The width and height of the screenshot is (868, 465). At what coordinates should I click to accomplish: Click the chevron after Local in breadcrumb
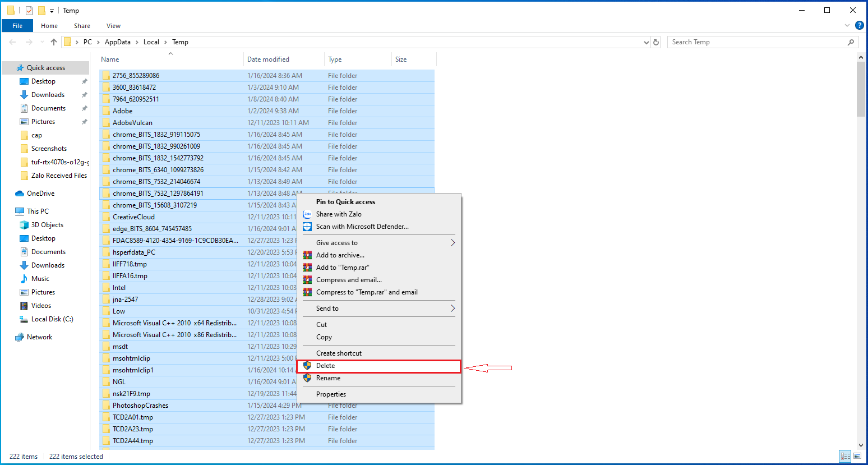pos(166,42)
